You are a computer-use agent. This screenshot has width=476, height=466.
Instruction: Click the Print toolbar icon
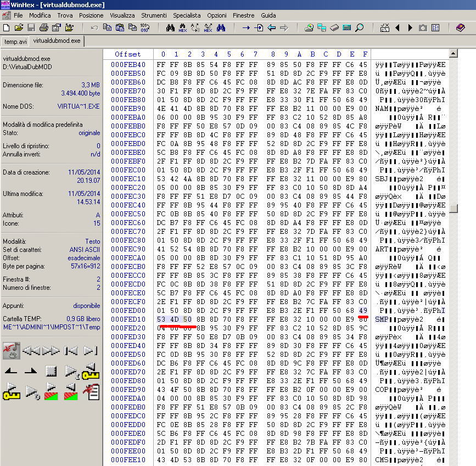tap(43, 27)
